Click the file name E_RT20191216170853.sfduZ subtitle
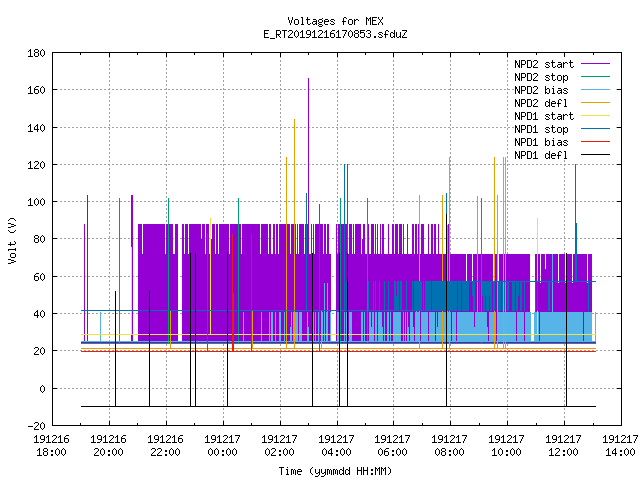 (x=335, y=34)
